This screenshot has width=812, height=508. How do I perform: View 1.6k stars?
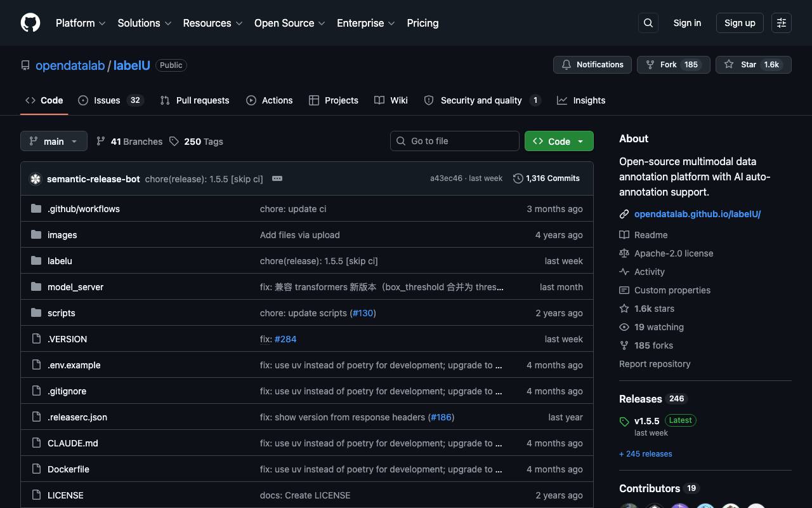(x=647, y=309)
